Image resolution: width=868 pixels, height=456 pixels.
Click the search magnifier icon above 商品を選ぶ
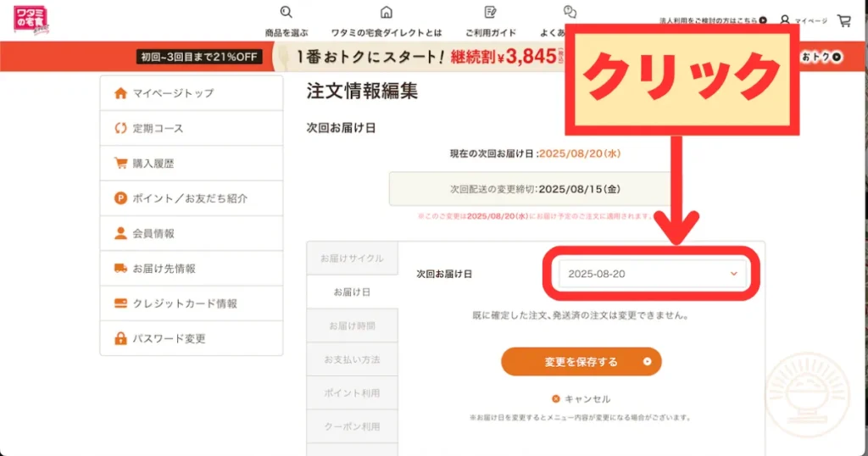point(287,12)
